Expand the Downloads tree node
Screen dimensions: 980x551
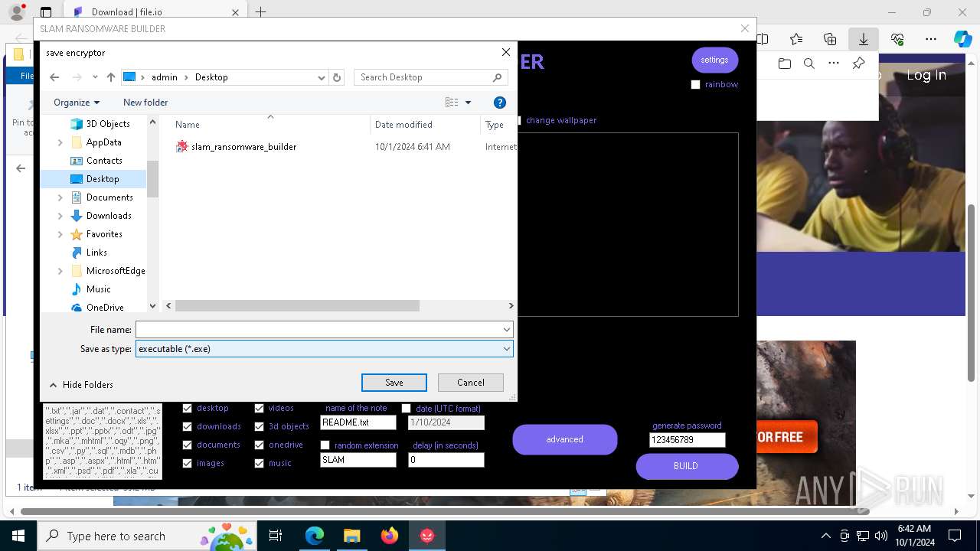[x=60, y=216]
